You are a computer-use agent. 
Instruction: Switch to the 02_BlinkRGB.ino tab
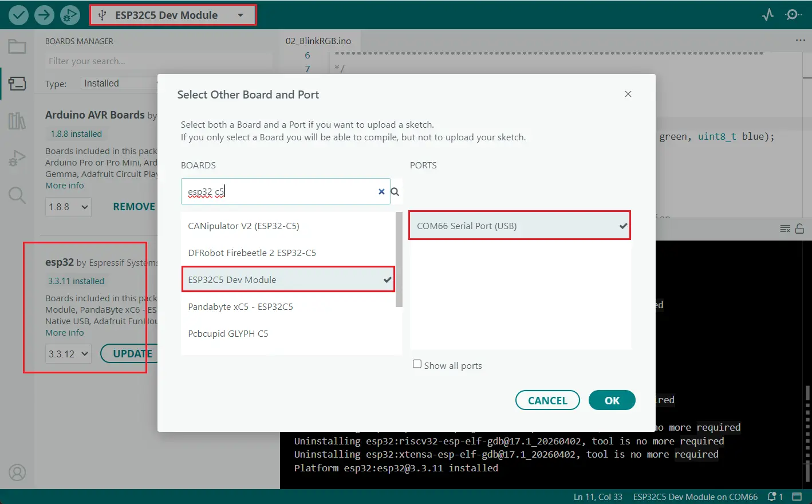pyautogui.click(x=318, y=41)
